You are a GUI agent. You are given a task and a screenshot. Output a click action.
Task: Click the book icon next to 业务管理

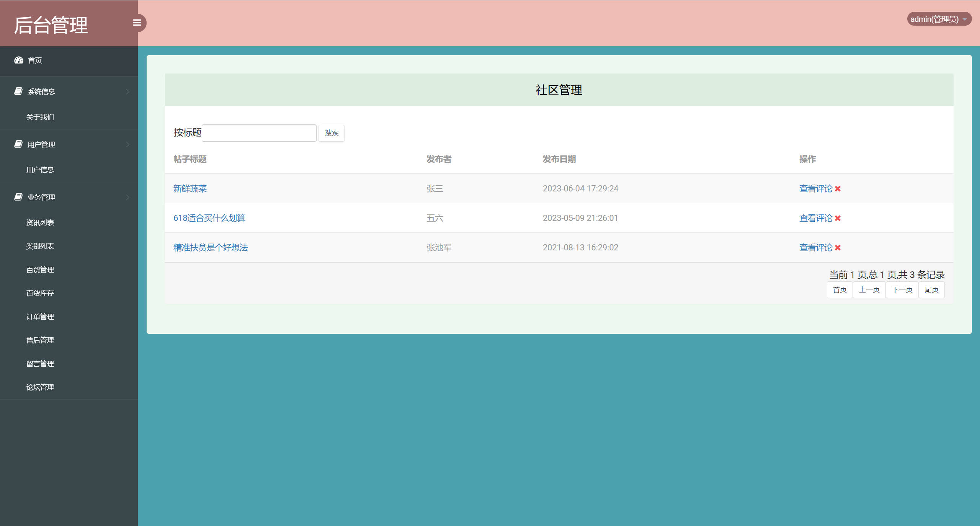coord(18,197)
